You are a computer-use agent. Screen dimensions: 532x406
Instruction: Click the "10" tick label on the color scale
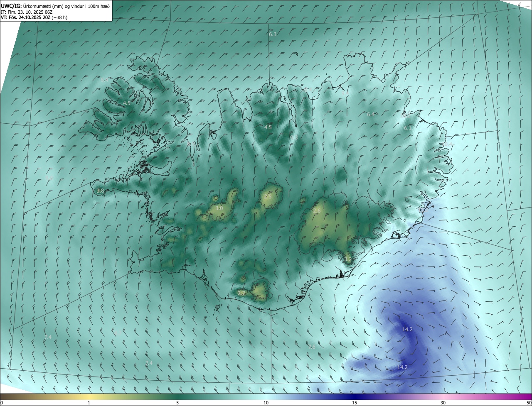266,403
